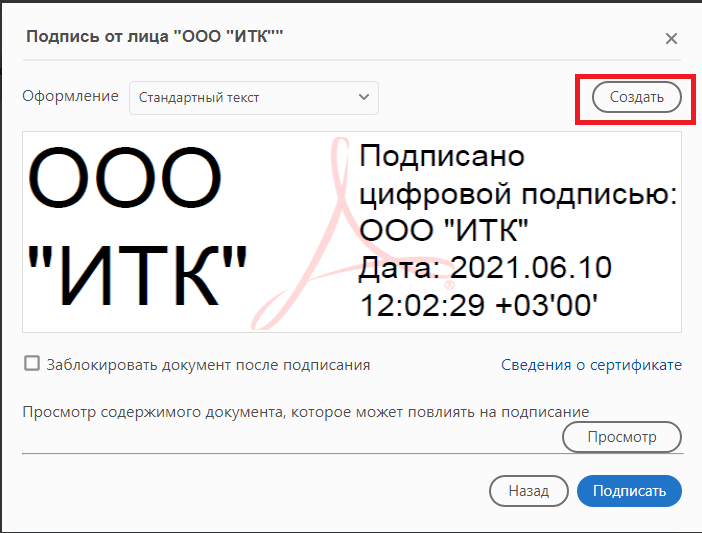Click the Просмотр содержимого документа description text
The image size is (702, 533).
pos(305,411)
